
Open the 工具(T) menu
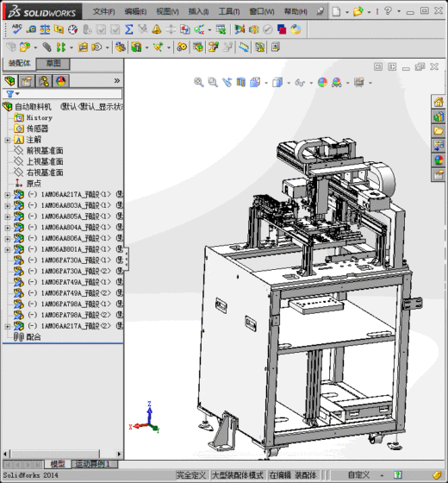coord(229,12)
